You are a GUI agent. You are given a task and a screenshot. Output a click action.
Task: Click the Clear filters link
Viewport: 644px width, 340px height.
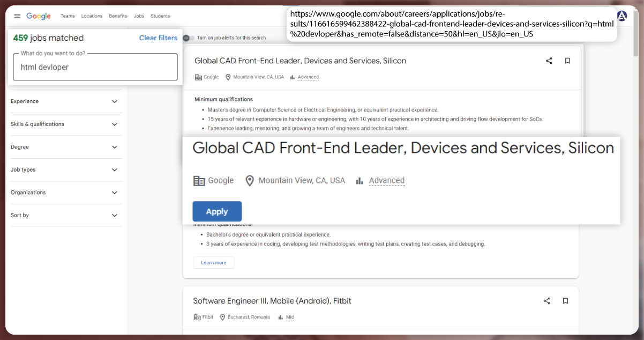(x=158, y=38)
